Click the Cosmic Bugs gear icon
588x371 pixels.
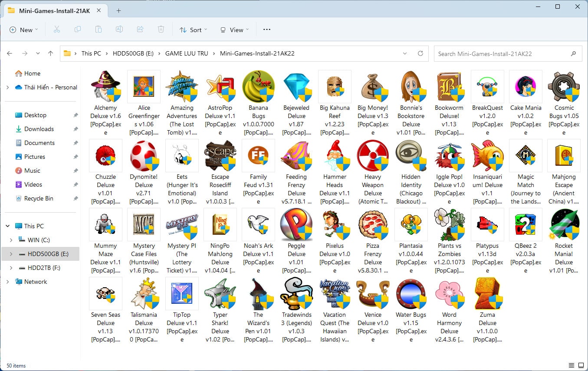pos(564,86)
